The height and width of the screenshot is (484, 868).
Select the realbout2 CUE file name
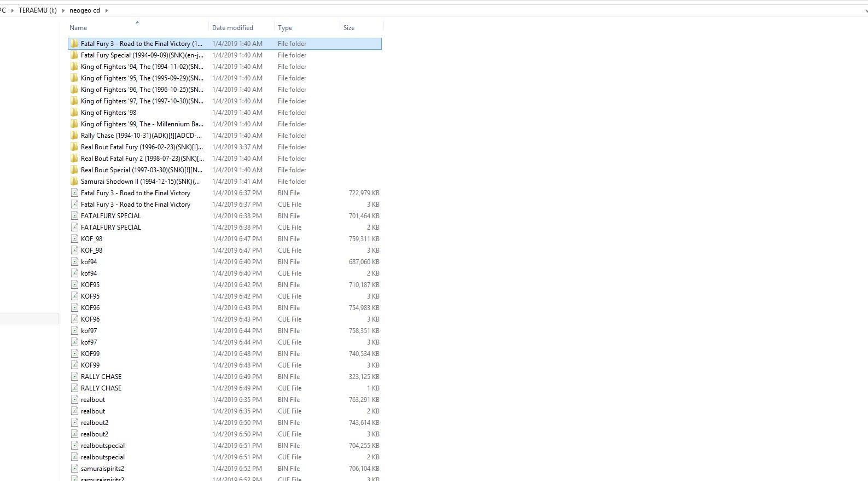click(95, 434)
